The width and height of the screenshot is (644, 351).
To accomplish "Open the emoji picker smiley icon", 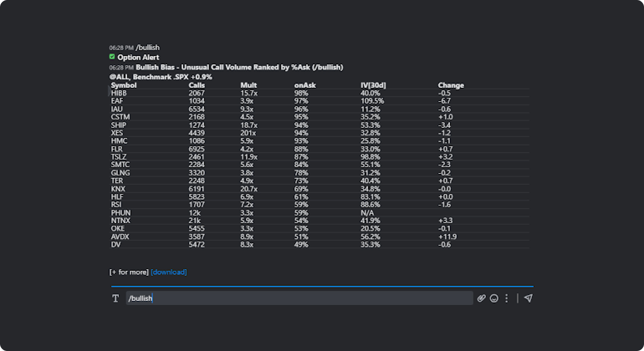I will (494, 298).
